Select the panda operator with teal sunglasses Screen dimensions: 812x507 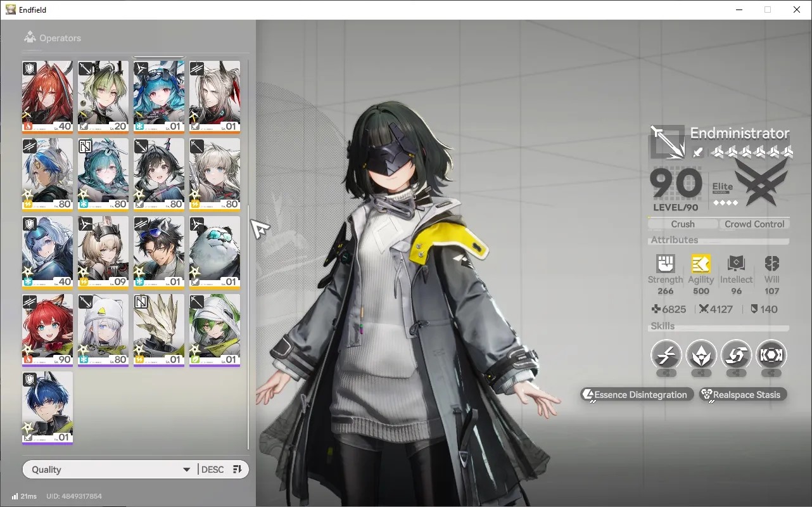(215, 252)
